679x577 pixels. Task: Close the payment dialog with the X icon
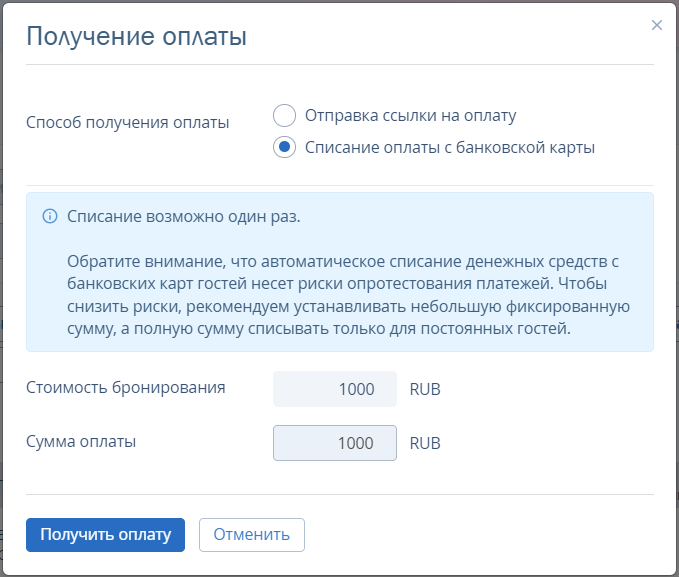(656, 25)
